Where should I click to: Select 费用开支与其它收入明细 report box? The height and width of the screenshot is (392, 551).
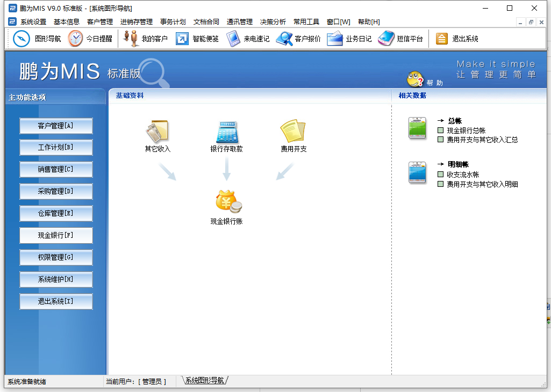pos(441,184)
